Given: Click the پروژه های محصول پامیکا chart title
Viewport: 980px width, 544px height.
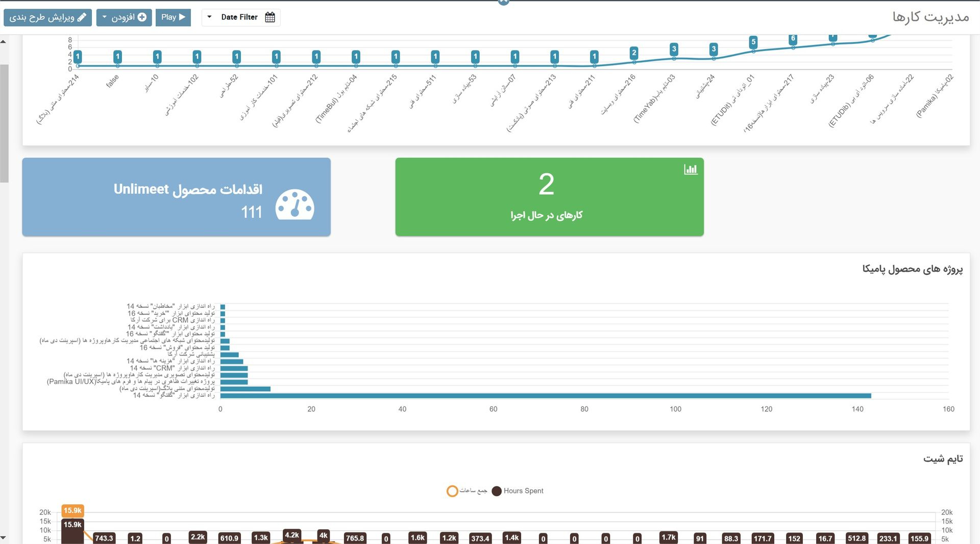Looking at the screenshot, I should click(913, 269).
